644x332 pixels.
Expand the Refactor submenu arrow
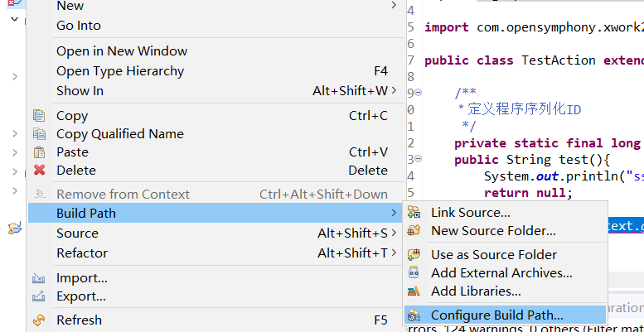click(x=394, y=253)
